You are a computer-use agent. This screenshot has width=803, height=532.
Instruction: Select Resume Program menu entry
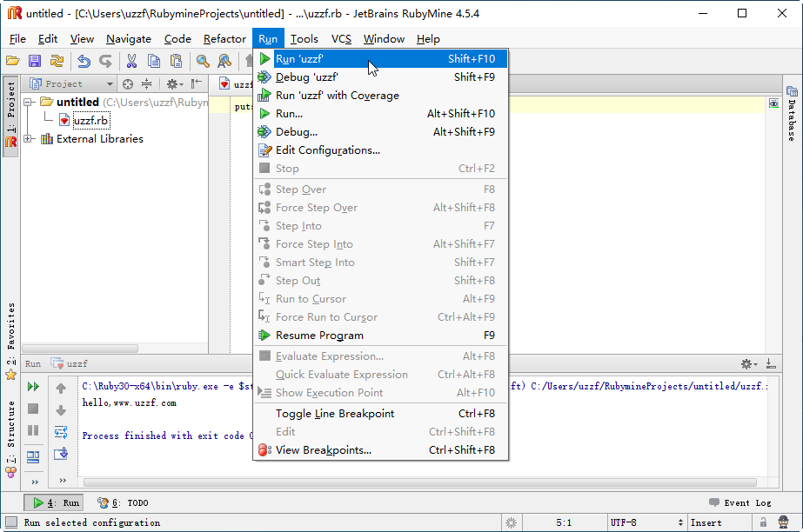tap(380, 335)
